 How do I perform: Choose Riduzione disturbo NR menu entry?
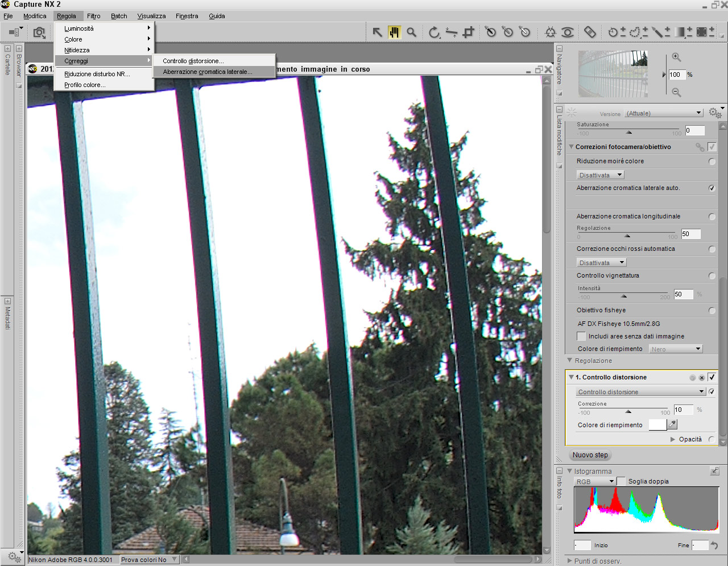tap(104, 74)
